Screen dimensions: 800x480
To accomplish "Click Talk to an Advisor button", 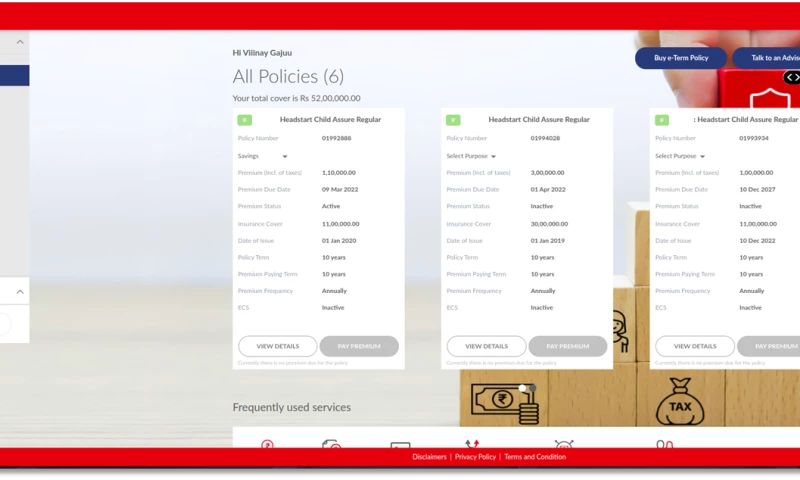I will [766, 58].
